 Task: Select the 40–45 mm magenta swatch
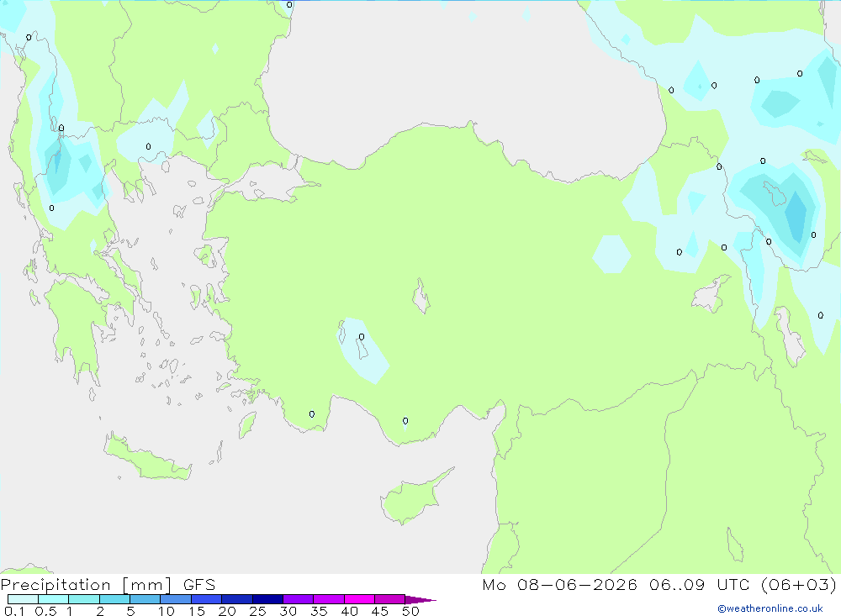point(359,599)
